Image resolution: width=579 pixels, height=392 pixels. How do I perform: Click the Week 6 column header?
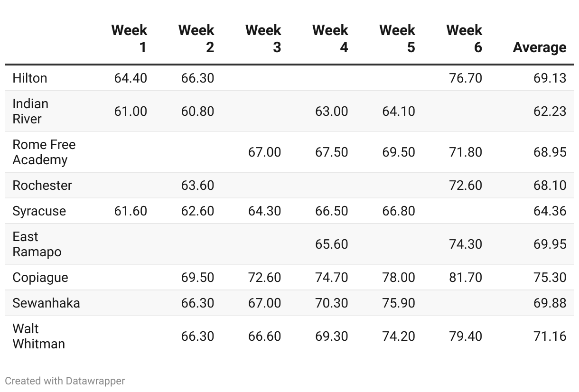coord(464,38)
